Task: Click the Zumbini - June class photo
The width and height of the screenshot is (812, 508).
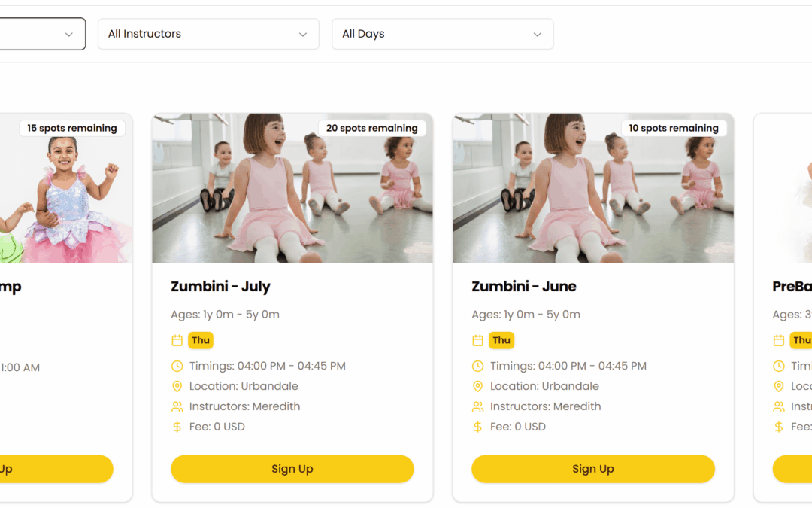Action: tap(592, 196)
